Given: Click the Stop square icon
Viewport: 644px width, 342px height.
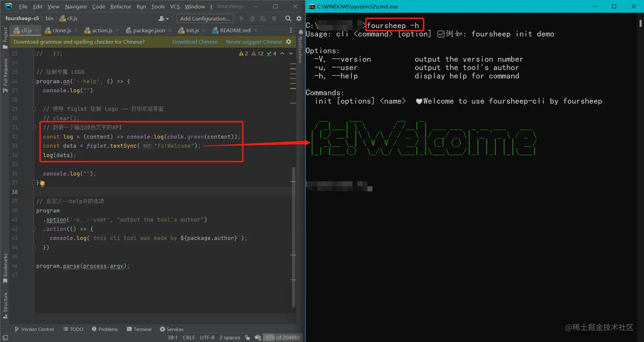Looking at the screenshot, I should [x=274, y=18].
